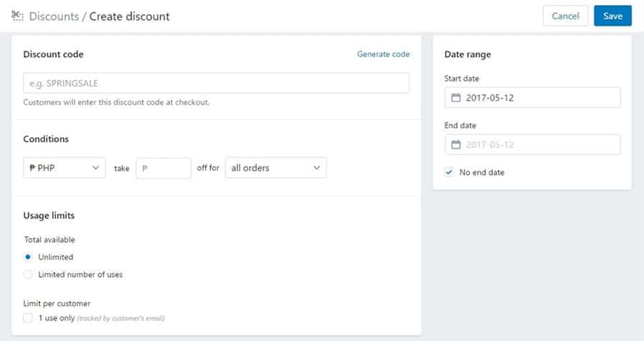
Task: Open the Start date field 2017-05-12
Action: (532, 98)
